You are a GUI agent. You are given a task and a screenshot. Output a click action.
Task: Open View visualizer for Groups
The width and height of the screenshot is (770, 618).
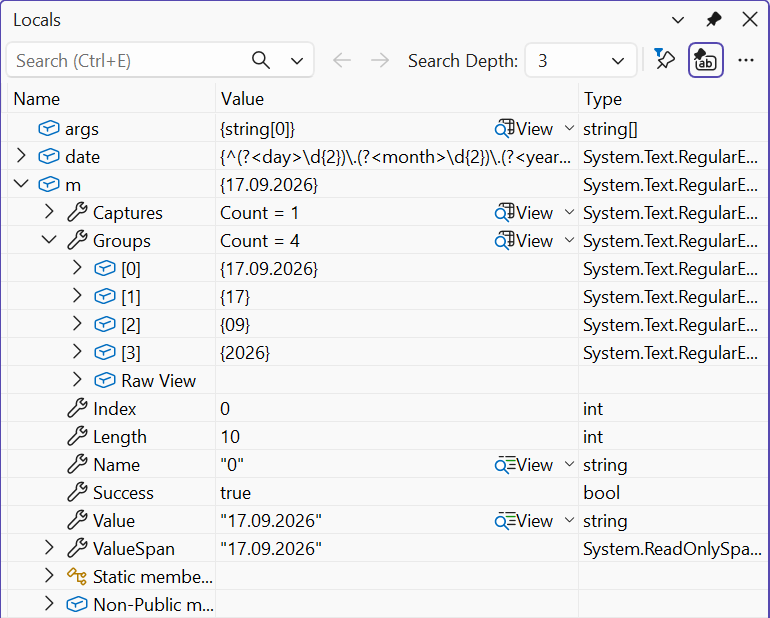click(x=523, y=241)
